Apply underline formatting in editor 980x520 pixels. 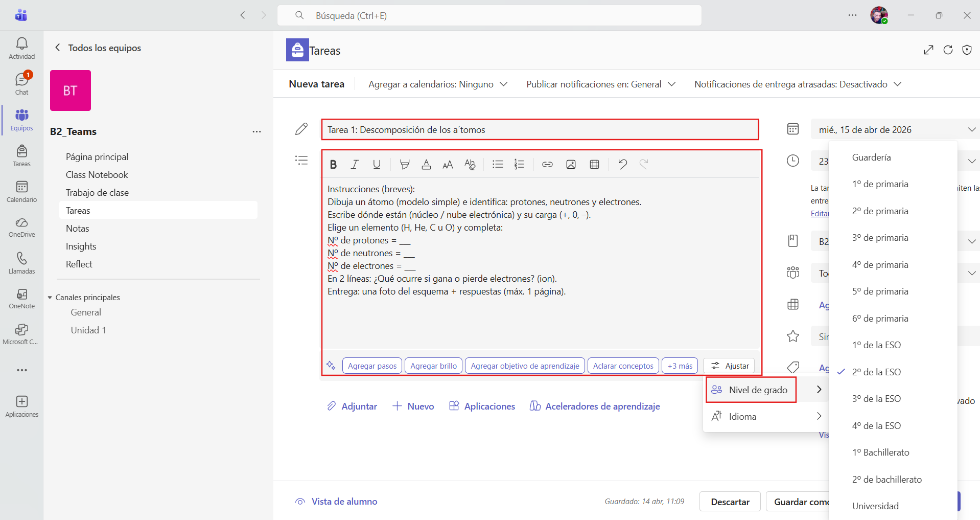coord(377,164)
